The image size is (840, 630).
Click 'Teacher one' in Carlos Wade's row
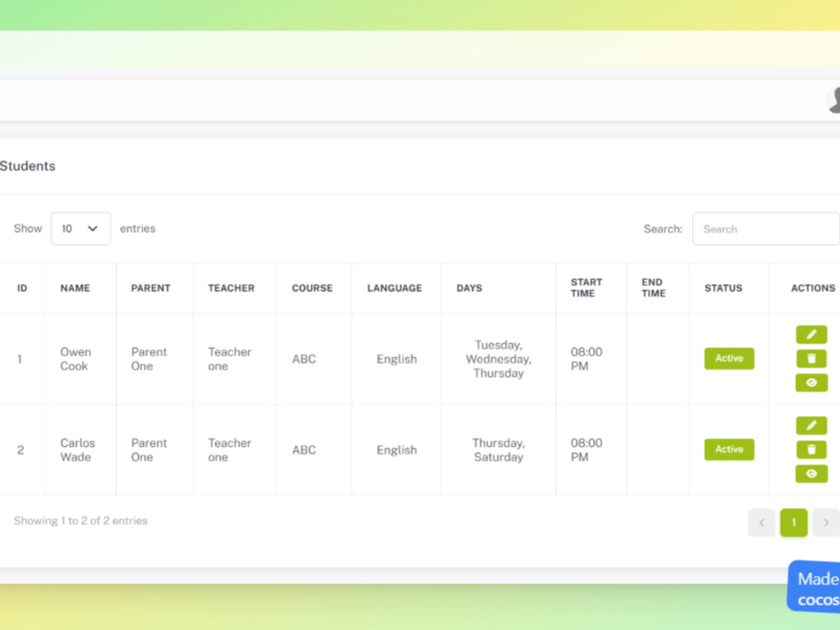[229, 450]
